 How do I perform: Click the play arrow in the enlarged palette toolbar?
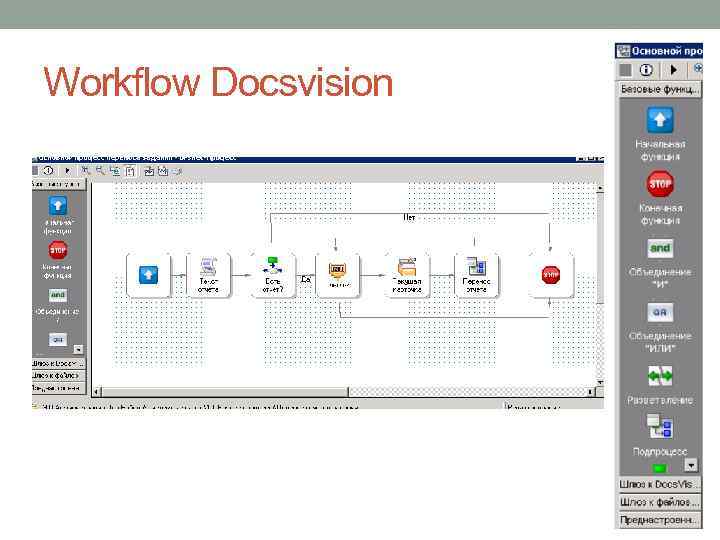(674, 70)
